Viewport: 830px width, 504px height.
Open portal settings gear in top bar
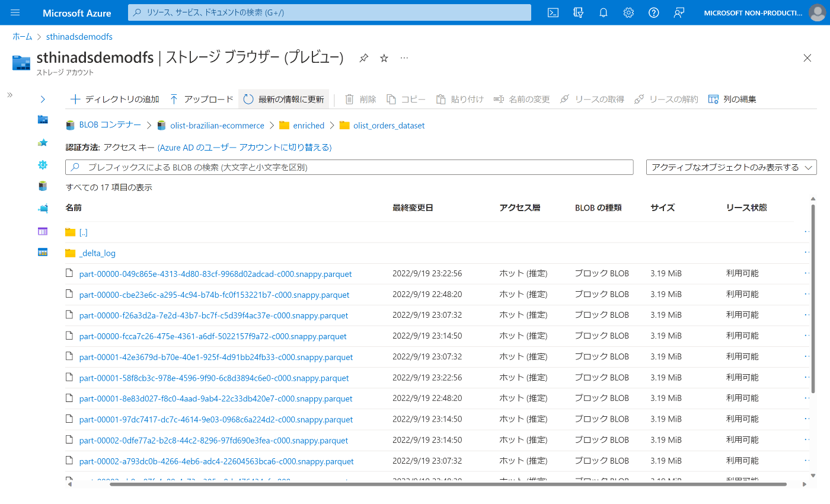(629, 12)
